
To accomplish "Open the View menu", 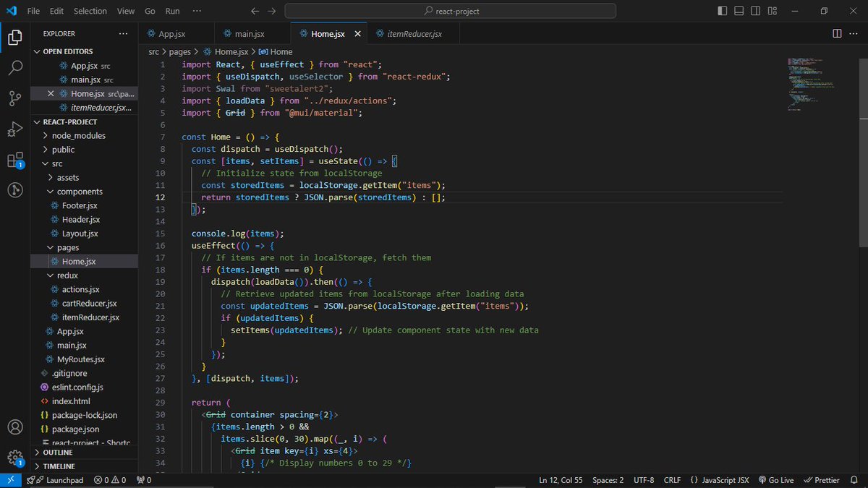I will click(126, 11).
